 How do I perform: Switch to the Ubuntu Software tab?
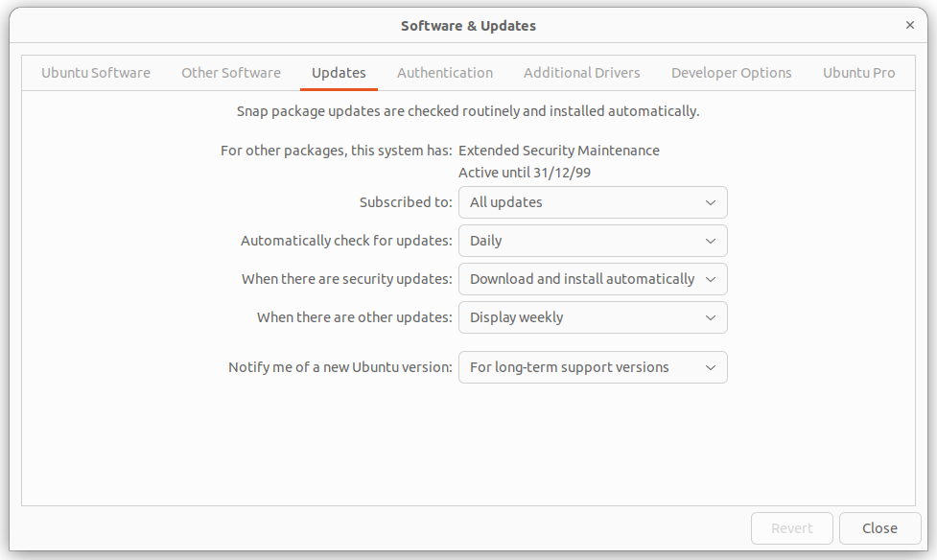click(96, 73)
